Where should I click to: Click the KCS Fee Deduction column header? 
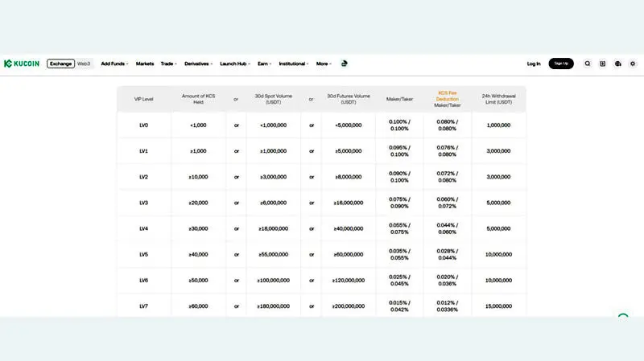448,96
